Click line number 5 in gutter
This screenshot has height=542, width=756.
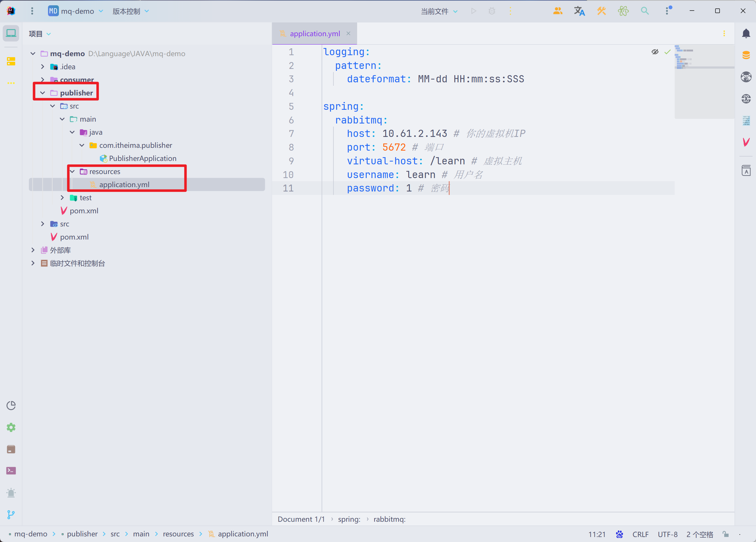[291, 106]
